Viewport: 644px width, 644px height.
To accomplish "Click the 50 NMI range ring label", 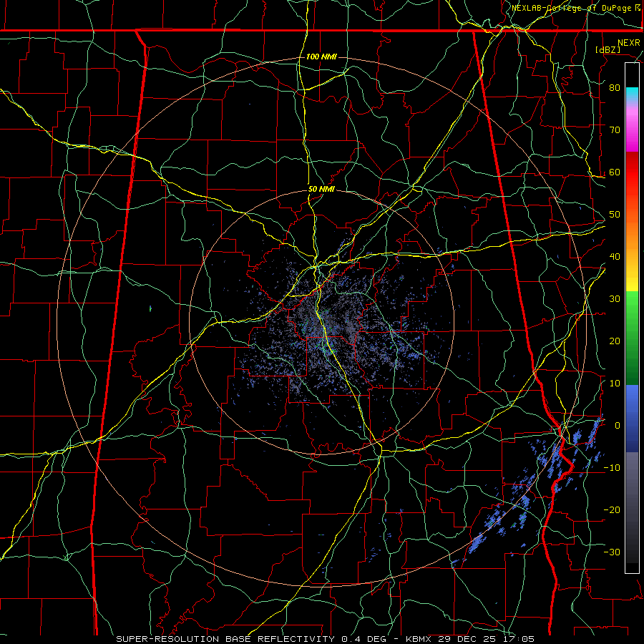I will 321,190.
